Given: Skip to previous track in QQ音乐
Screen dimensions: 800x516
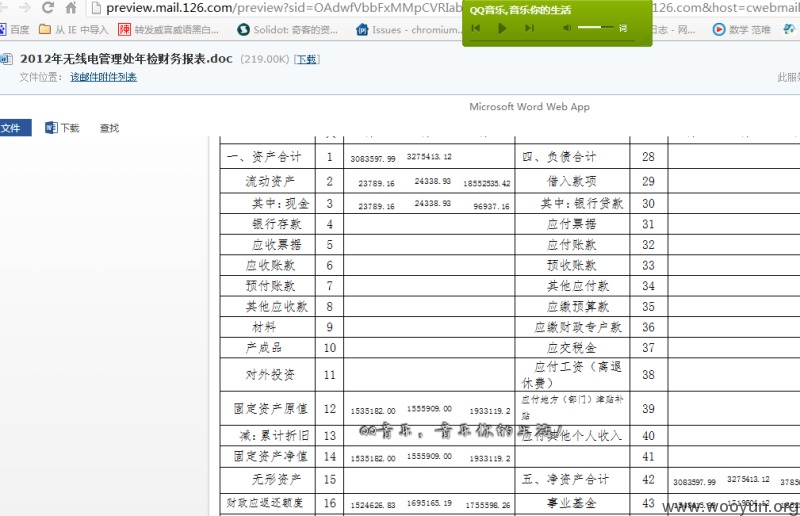Looking at the screenshot, I should 476,28.
